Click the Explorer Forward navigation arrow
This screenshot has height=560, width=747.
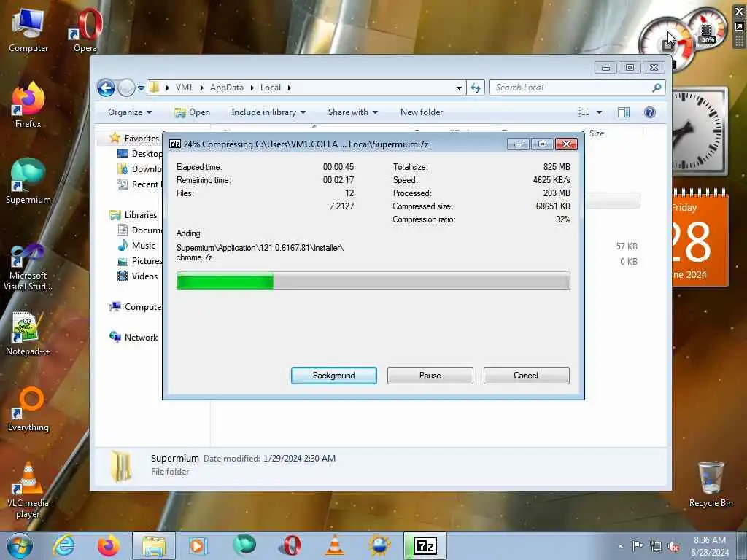[126, 87]
